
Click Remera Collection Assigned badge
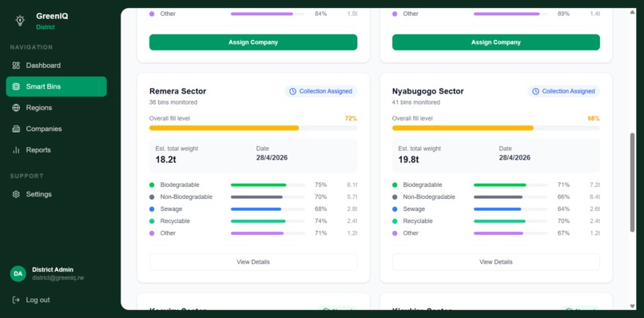(320, 91)
